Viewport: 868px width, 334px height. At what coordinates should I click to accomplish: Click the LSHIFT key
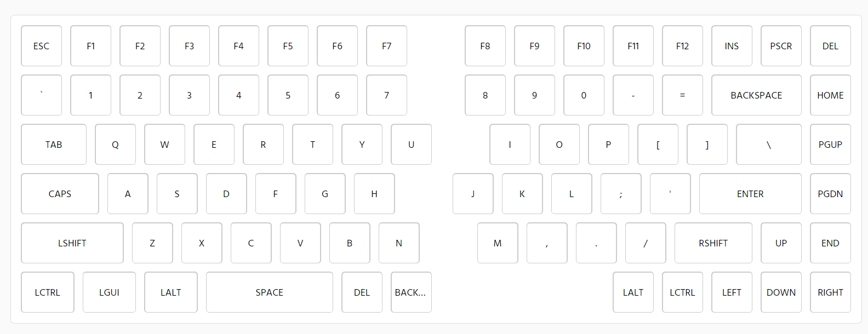[x=72, y=243]
